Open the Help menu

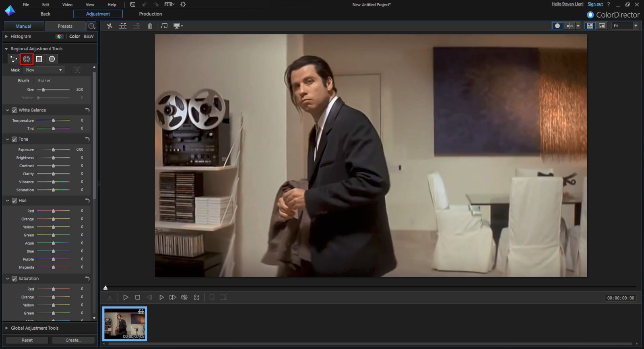click(x=112, y=4)
